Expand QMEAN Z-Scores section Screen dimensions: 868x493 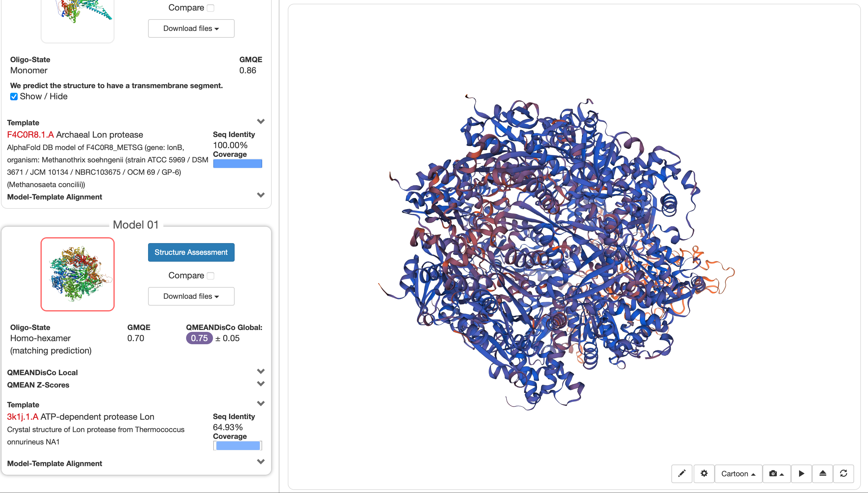click(x=261, y=384)
